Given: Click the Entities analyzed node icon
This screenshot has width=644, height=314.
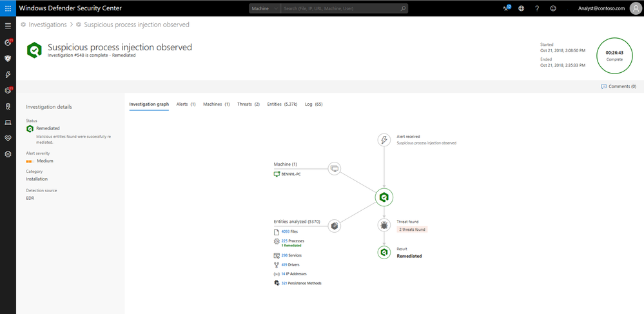Looking at the screenshot, I should coord(335,226).
